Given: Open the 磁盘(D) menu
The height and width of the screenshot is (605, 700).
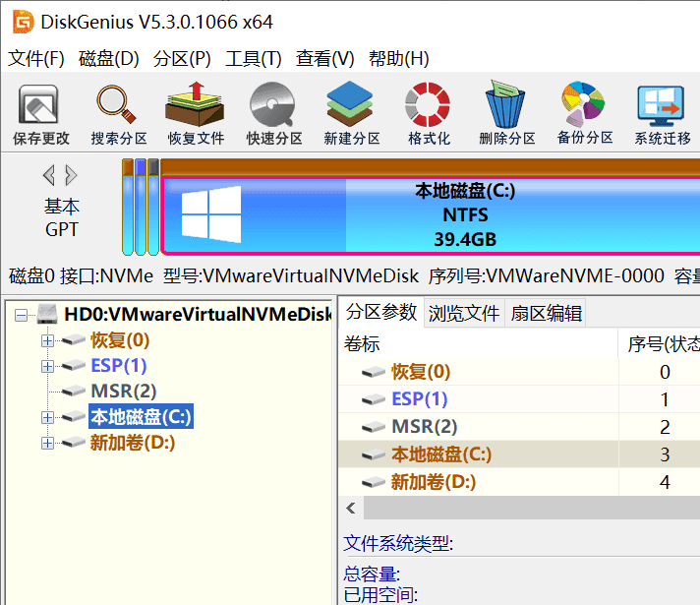Looking at the screenshot, I should pos(108,59).
